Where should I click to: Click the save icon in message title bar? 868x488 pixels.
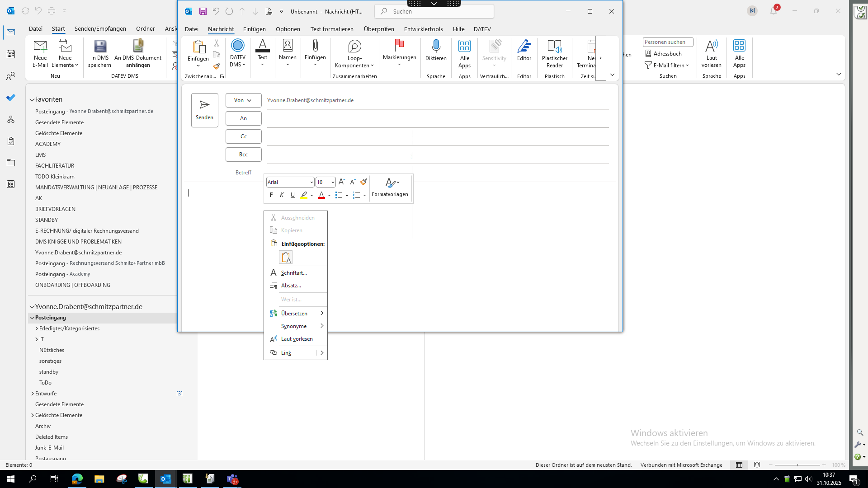point(203,11)
